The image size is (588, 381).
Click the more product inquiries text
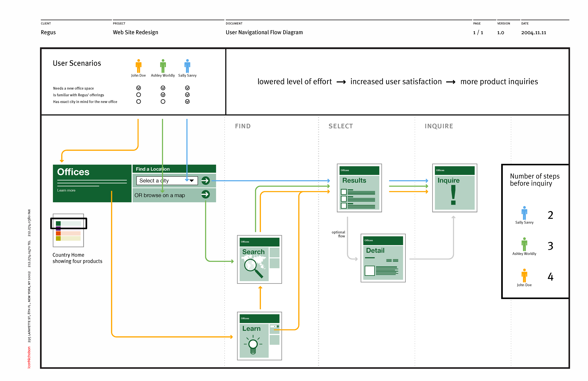[499, 82]
